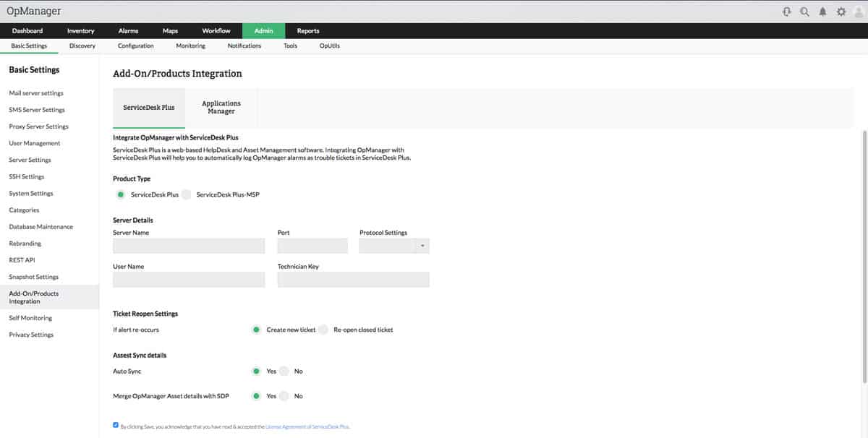Open Snapshot Settings
Viewport: 868px width, 438px height.
pos(34,277)
